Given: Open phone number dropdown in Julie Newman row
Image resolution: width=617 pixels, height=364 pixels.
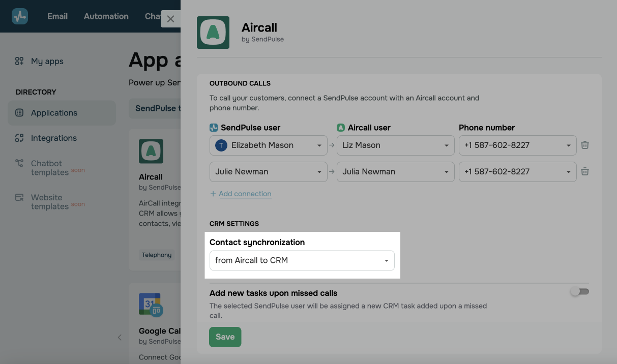Looking at the screenshot, I should [x=518, y=172].
